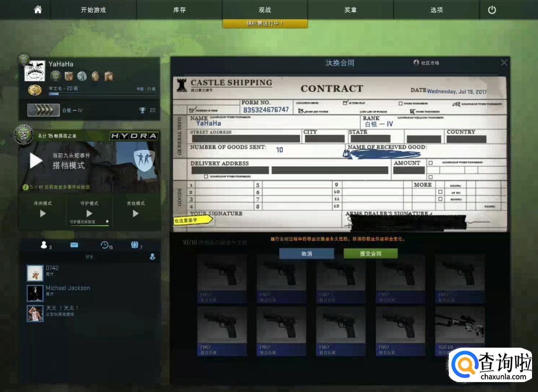Close the 汰换合同 contract window
The width and height of the screenshot is (538, 392).
tap(504, 62)
